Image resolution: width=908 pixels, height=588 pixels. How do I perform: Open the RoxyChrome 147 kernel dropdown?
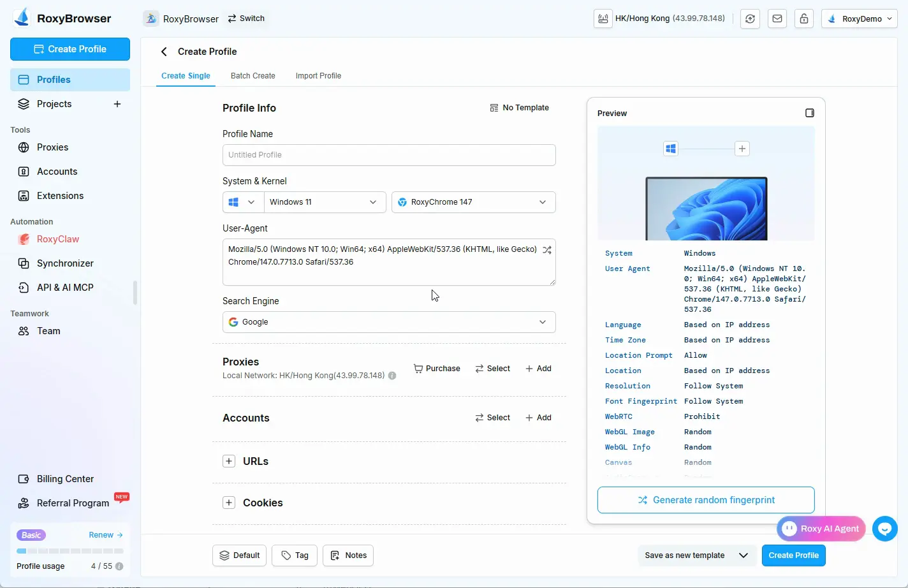point(474,202)
